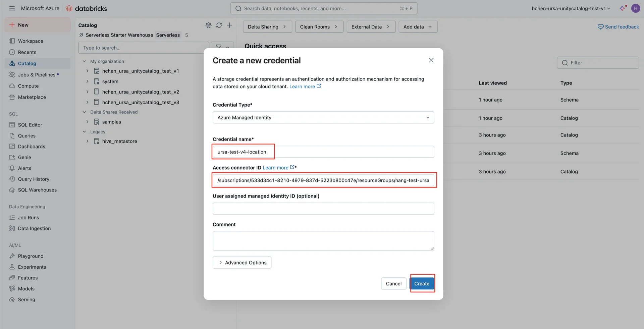
Task: Open the hamburger navigation menu
Action: pyautogui.click(x=12, y=8)
